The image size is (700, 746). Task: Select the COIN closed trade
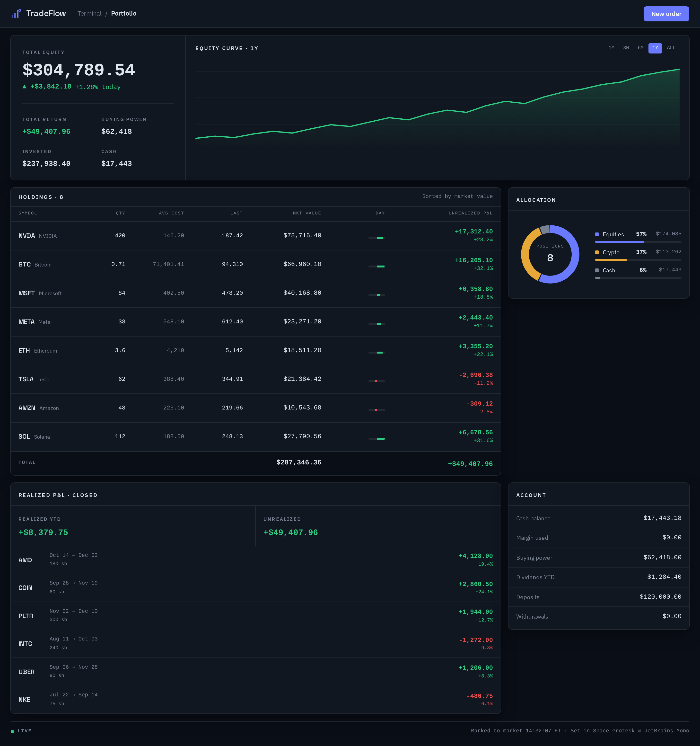[x=255, y=588]
